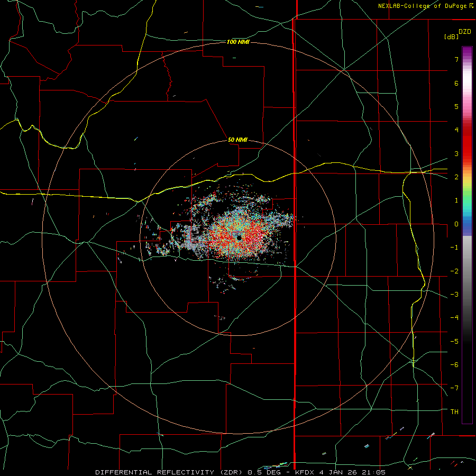Click the 1 value on color scale
The height and width of the screenshot is (476, 476).
coord(456,200)
